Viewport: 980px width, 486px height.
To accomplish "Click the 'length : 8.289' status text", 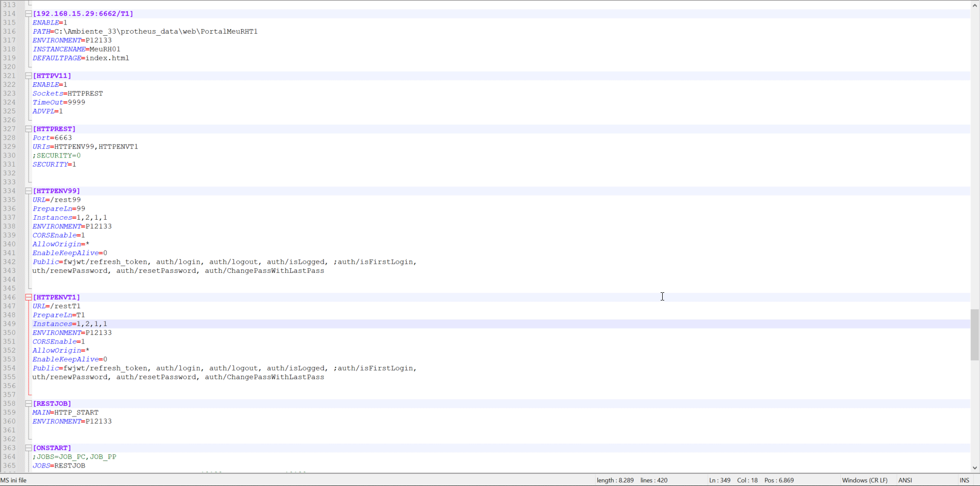I will point(615,480).
